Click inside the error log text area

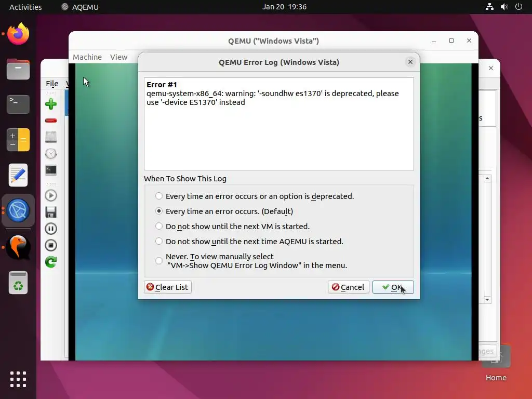click(x=279, y=124)
